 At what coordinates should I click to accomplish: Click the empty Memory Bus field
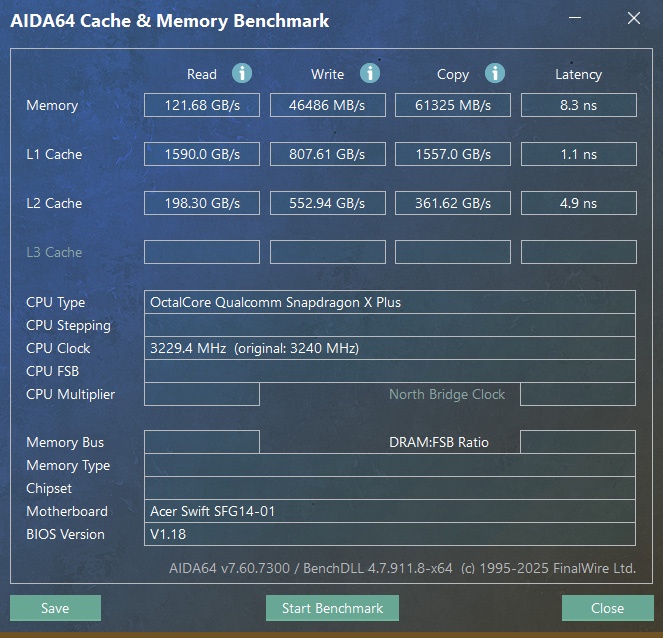click(202, 442)
